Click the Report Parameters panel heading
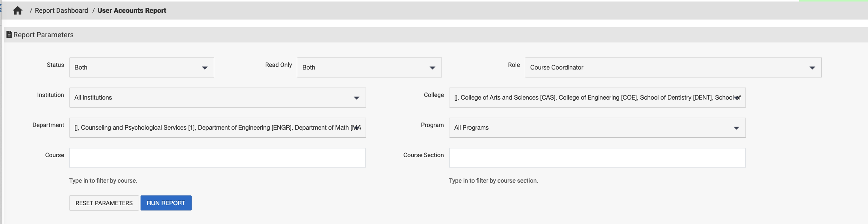Viewport: 868px width, 224px height. [44, 35]
